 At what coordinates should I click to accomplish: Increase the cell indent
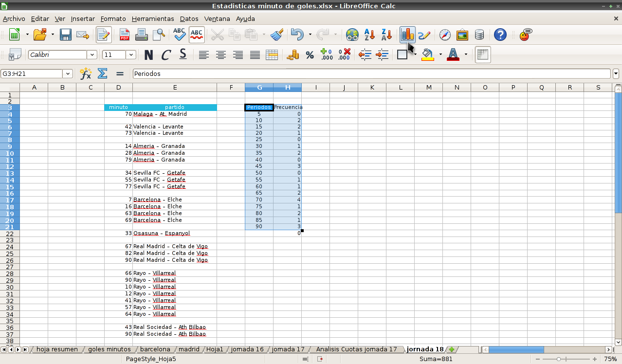tap(382, 55)
